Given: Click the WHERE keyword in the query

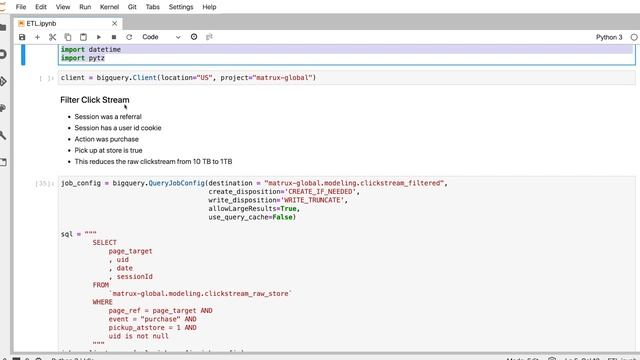Looking at the screenshot, I should [102, 302].
